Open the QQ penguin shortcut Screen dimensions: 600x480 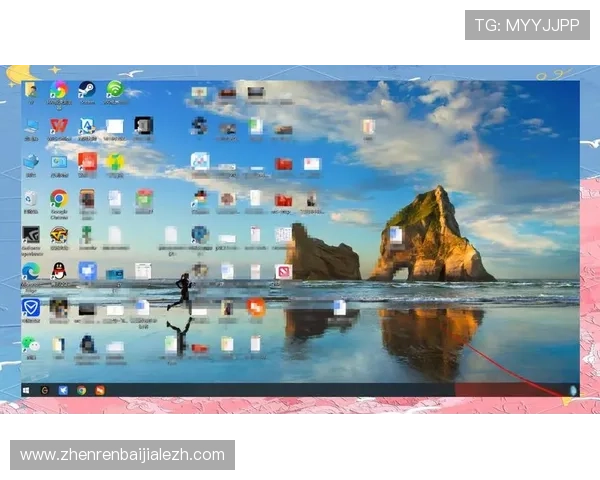tap(59, 271)
